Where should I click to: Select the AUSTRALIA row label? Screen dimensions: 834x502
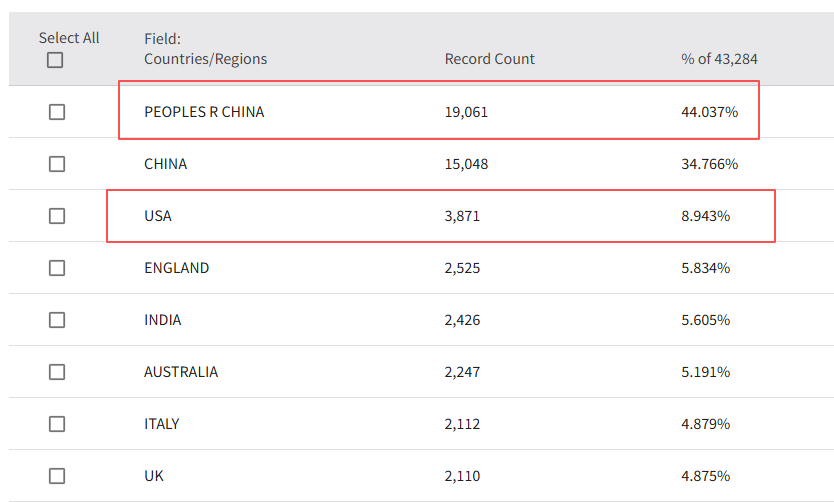(181, 372)
